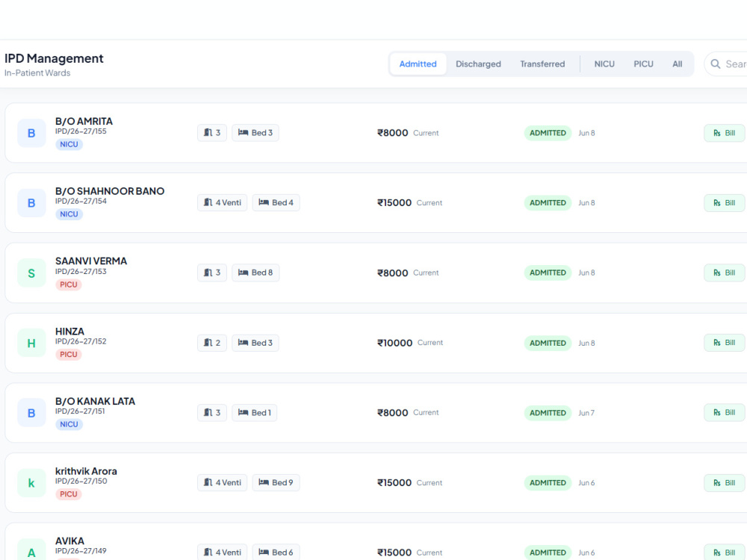Screen dimensions: 747x560
Task: Click the search magnifier icon
Action: tap(715, 63)
